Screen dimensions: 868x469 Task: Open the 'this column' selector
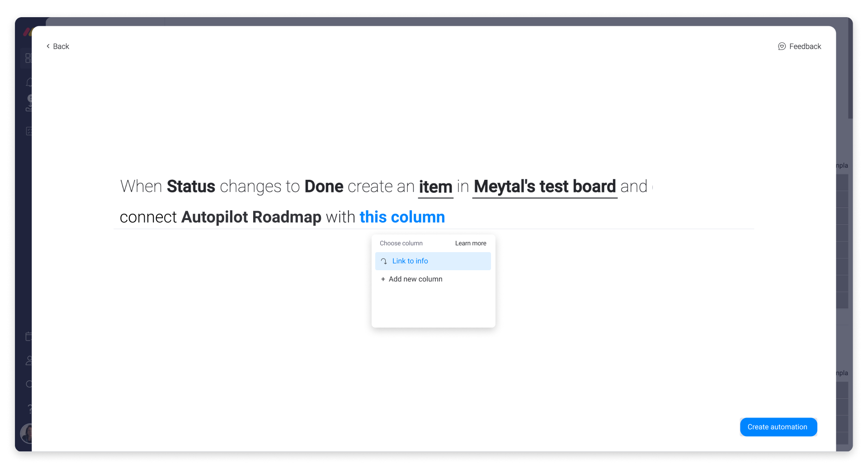[x=402, y=217]
